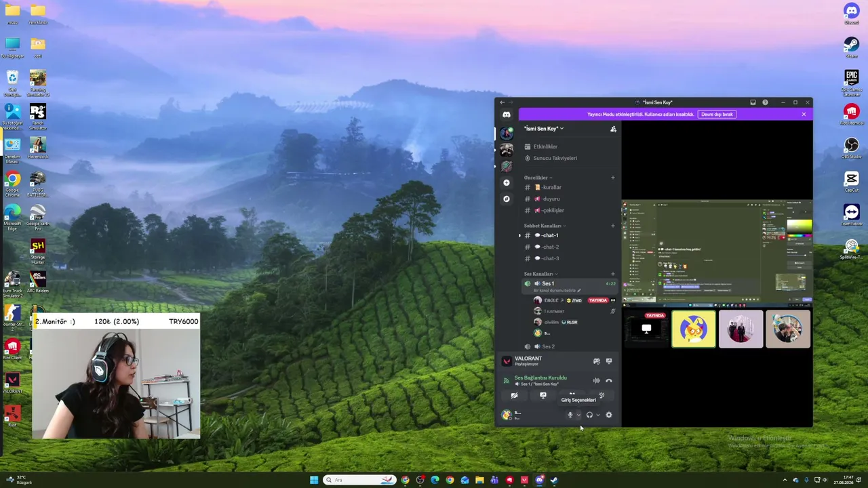The height and width of the screenshot is (488, 868).
Task: Create channel in Ses Kanalları category
Action: point(612,274)
